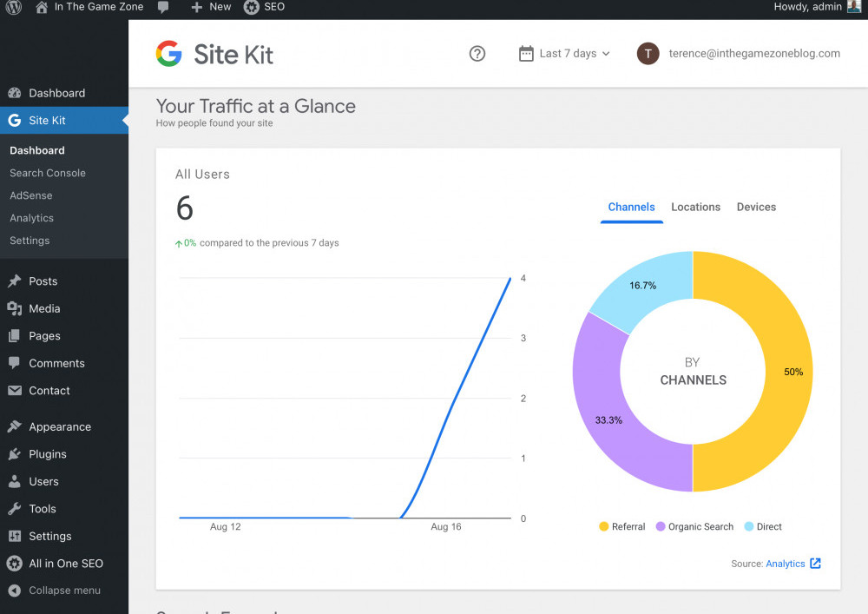The image size is (868, 614).
Task: Click the calendar icon beside Last 7 days
Action: (x=526, y=54)
